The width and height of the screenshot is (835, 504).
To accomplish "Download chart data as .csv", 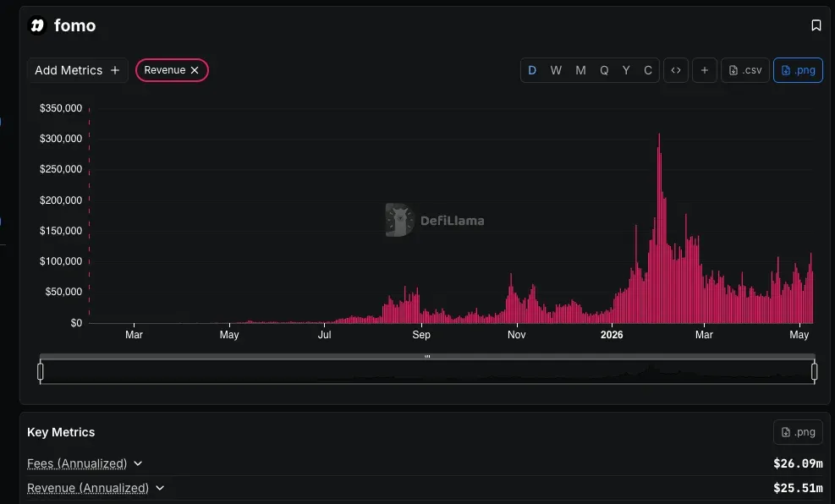I will tap(745, 70).
